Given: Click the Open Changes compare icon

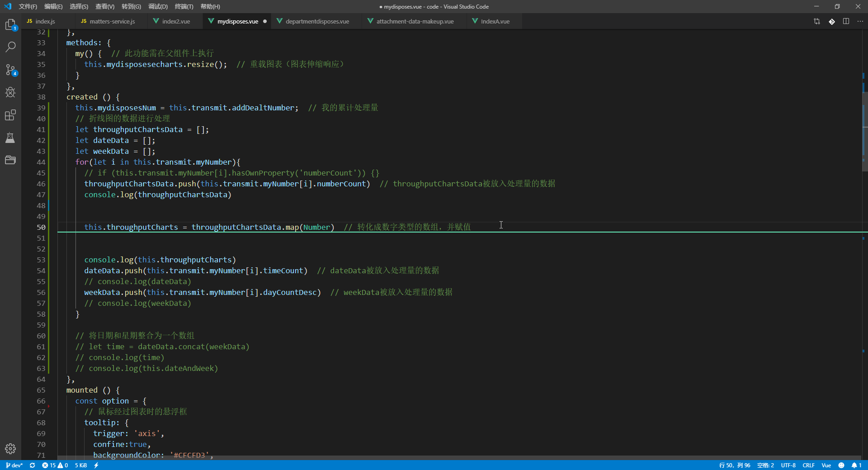Looking at the screenshot, I should coord(817,21).
